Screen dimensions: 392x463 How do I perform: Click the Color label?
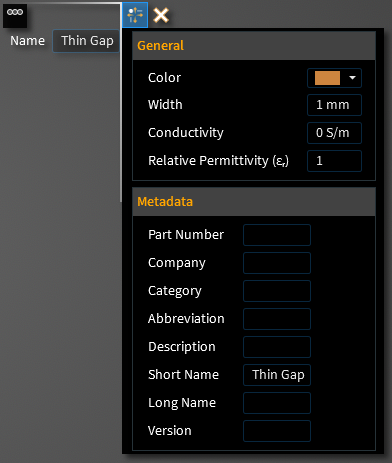point(164,78)
